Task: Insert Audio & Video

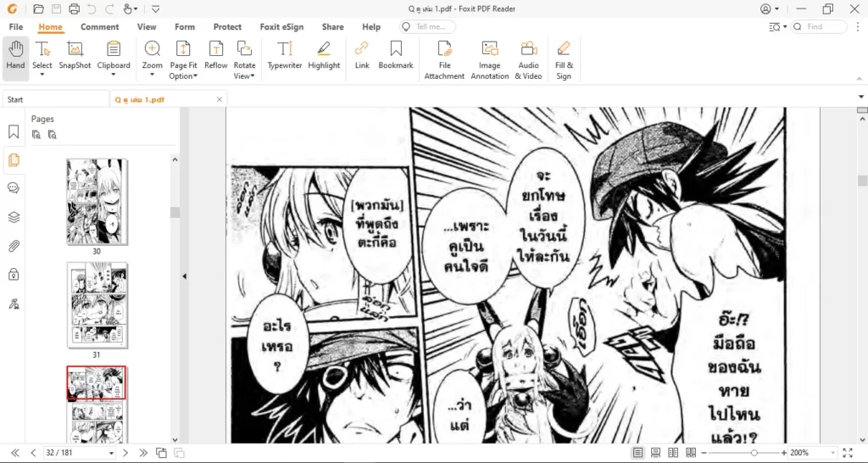Action: [529, 60]
